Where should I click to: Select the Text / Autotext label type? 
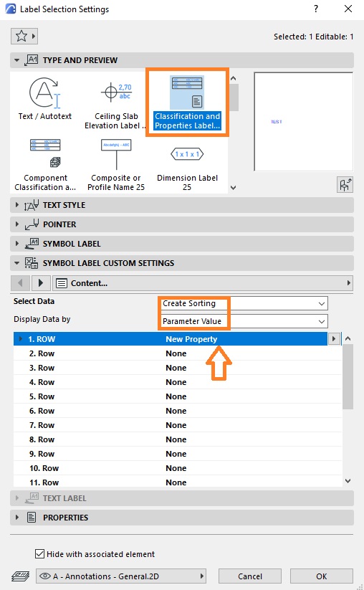pos(44,99)
